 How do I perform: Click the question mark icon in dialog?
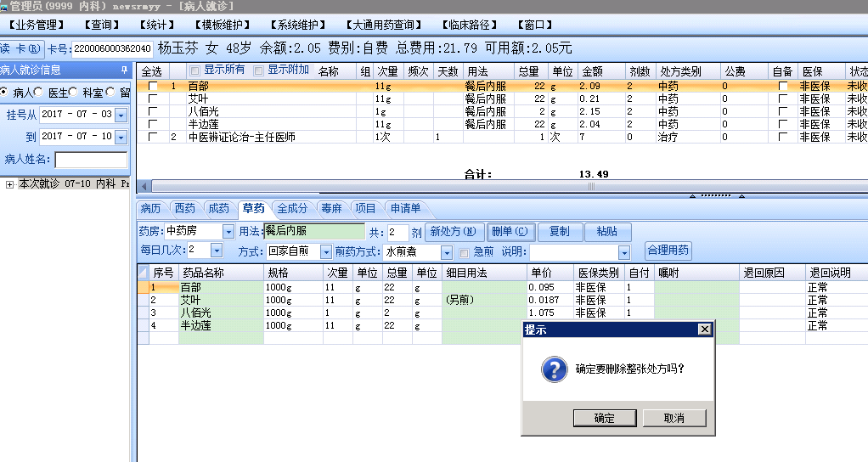(554, 369)
